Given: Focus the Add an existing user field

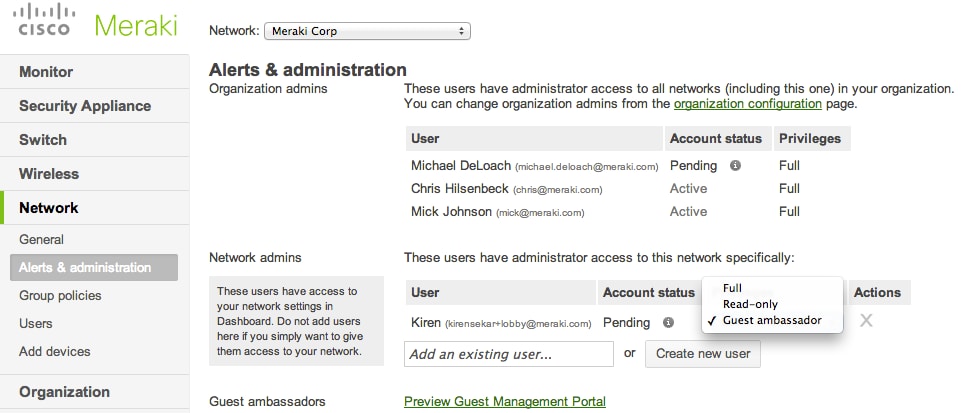Looking at the screenshot, I should (x=508, y=354).
